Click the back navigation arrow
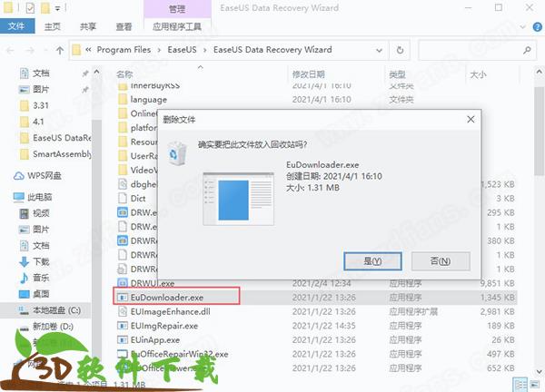This screenshot has width=545, height=392. 10,51
